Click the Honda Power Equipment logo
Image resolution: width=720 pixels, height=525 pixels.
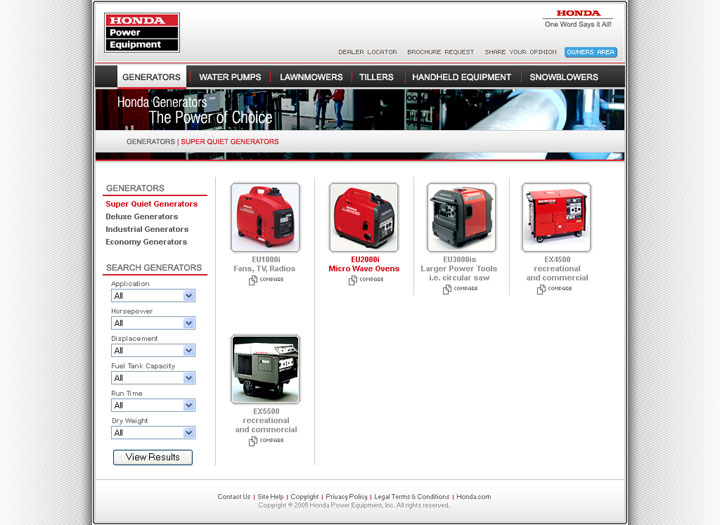click(x=142, y=32)
